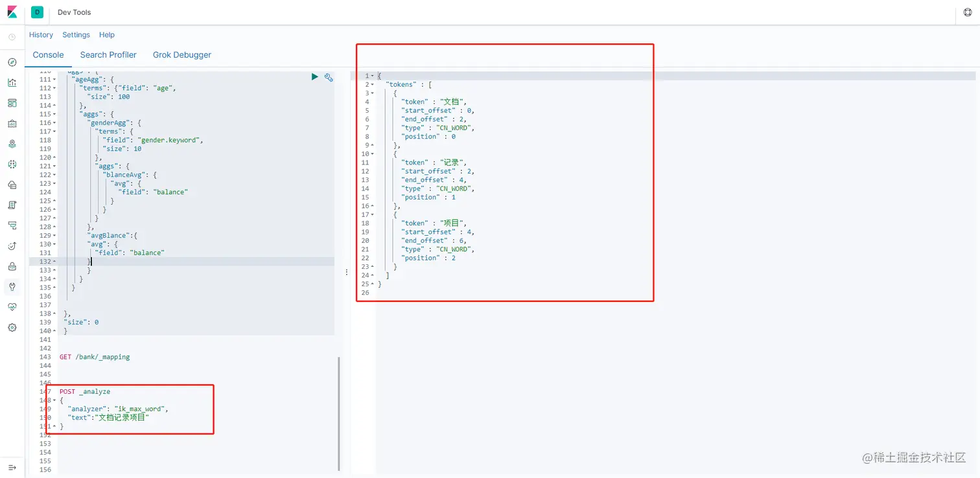Image resolution: width=980 pixels, height=478 pixels.
Task: Open Infrastructure from the sidebar
Action: pos(12,185)
